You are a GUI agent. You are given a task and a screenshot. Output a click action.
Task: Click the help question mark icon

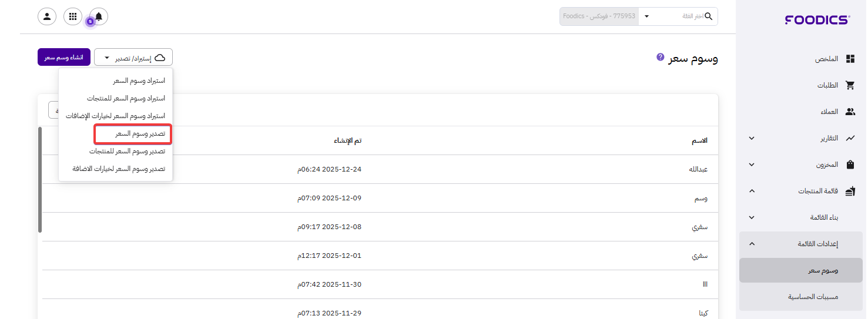(x=660, y=57)
